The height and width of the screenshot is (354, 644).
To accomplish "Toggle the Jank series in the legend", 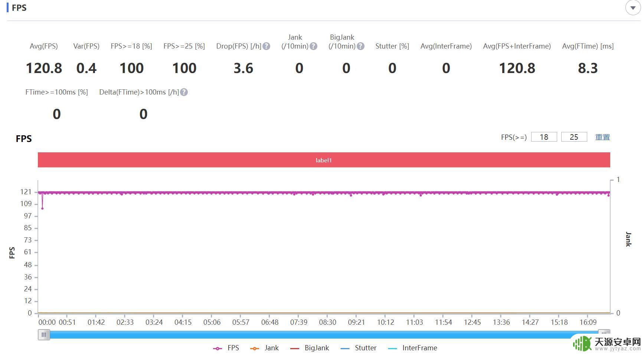I will (x=264, y=348).
